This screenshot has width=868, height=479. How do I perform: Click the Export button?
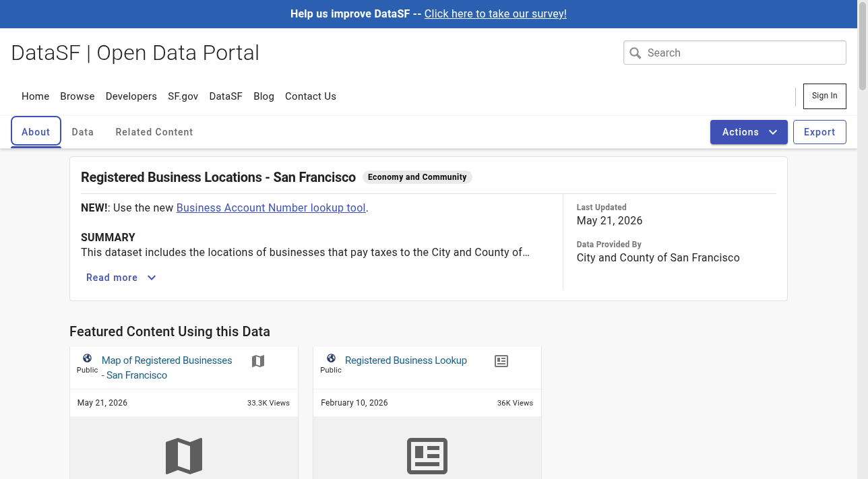pos(819,132)
